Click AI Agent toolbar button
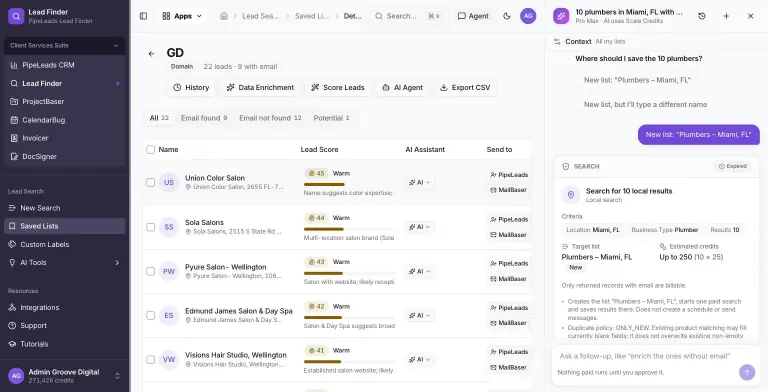The width and height of the screenshot is (768, 392). click(x=402, y=88)
